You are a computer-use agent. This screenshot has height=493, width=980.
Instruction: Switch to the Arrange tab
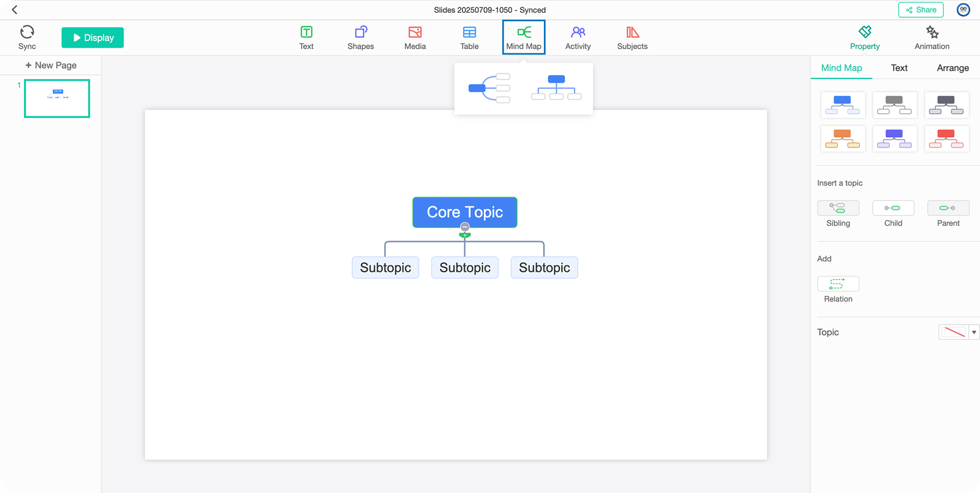[952, 68]
